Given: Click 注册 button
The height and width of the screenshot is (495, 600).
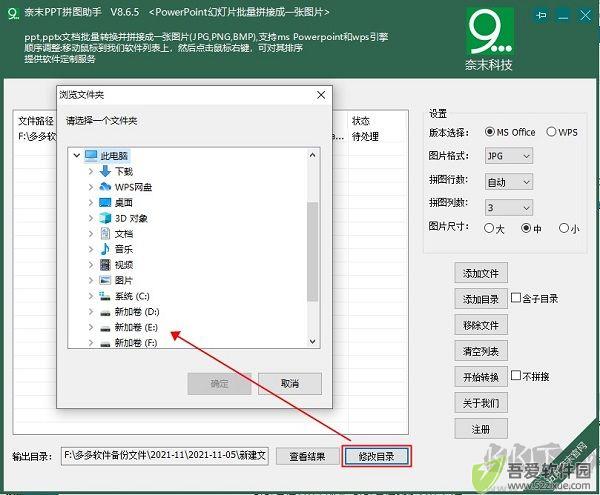Looking at the screenshot, I should click(x=481, y=429).
